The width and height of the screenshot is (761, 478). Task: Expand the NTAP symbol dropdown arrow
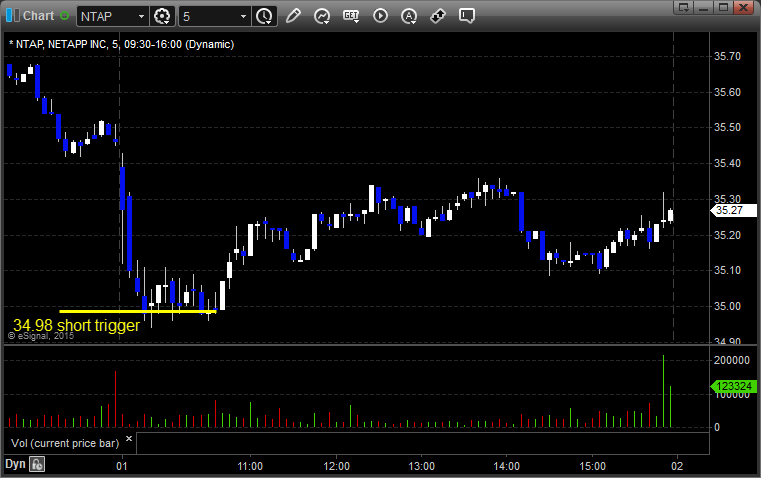tap(141, 16)
